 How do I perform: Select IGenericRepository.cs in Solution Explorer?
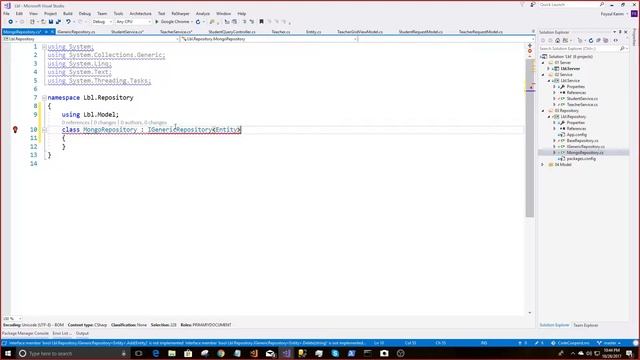coord(586,147)
